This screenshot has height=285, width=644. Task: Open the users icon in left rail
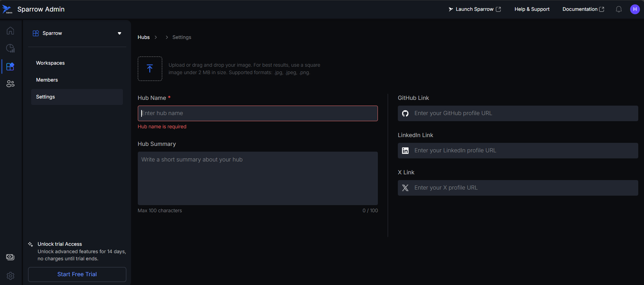click(10, 84)
